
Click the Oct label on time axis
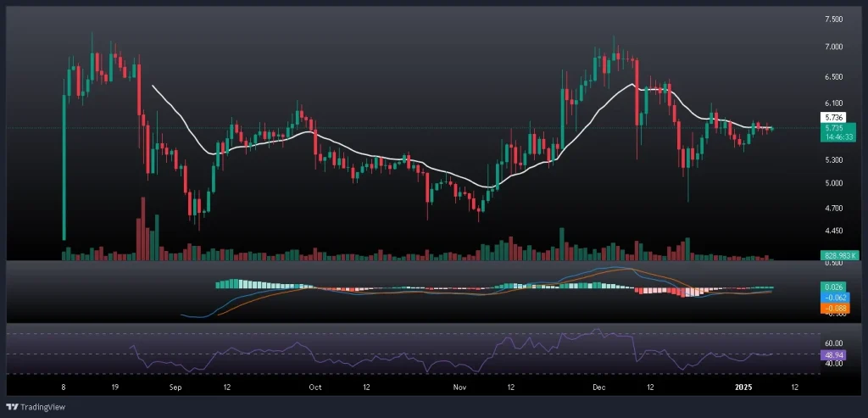pyautogui.click(x=314, y=387)
